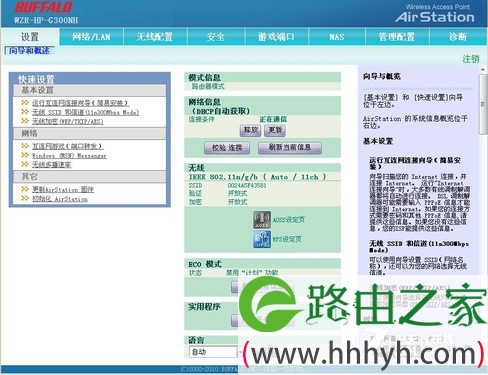Screen dimensions: 488x375
Task: Click the 更新 button
Action: point(275,130)
